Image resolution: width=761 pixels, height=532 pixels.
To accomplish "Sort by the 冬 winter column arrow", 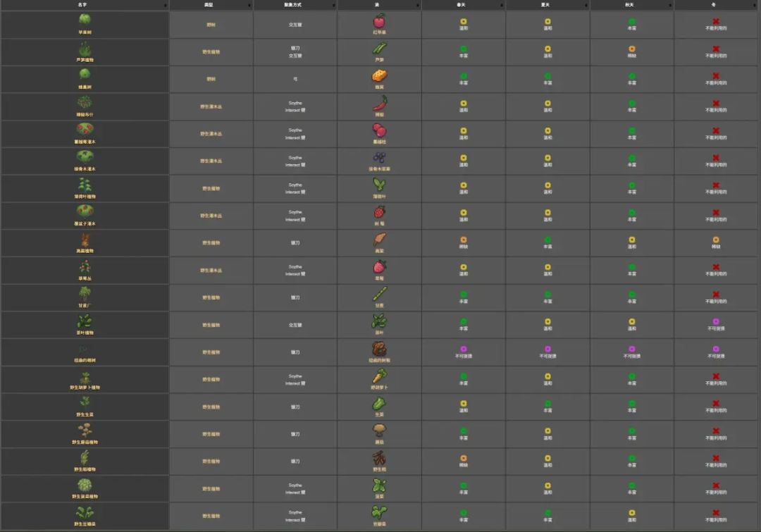I will [754, 6].
